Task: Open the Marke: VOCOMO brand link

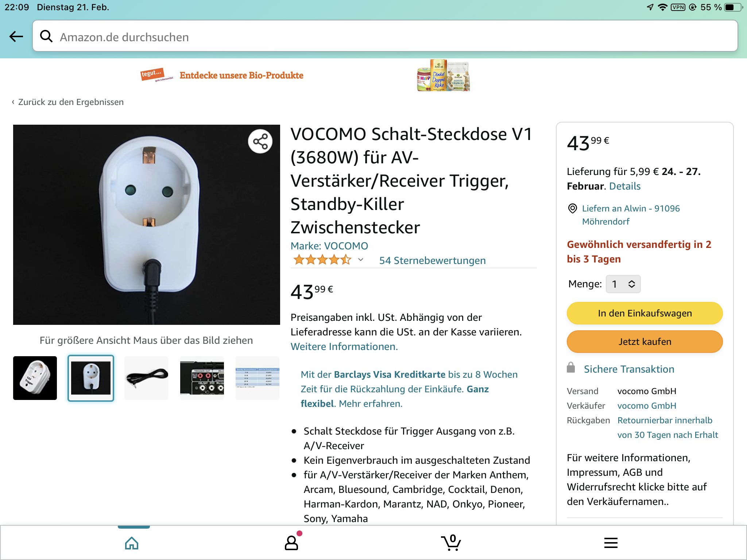Action: pos(329,246)
